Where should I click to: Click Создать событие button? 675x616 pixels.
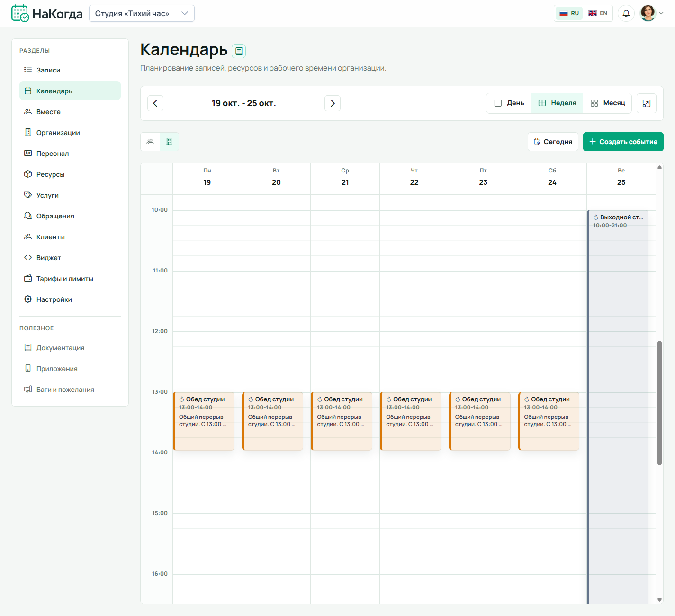pos(623,142)
